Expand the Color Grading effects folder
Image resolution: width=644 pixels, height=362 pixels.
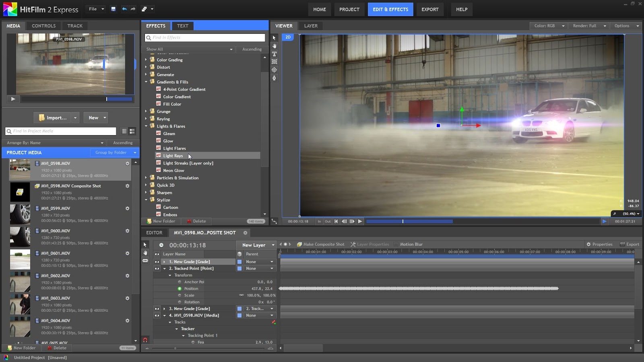pyautogui.click(x=146, y=60)
